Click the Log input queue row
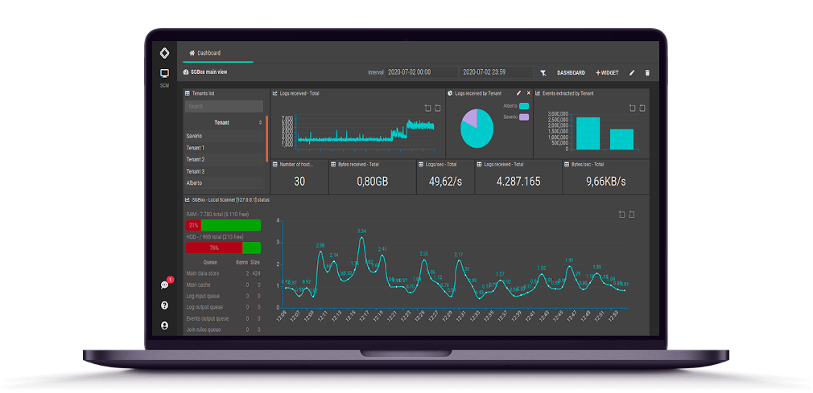 (223, 296)
